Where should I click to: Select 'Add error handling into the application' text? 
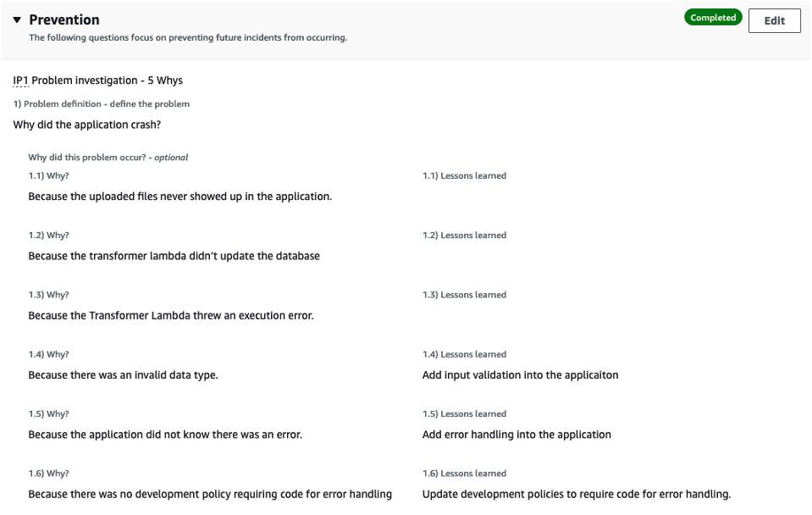pyautogui.click(x=516, y=434)
